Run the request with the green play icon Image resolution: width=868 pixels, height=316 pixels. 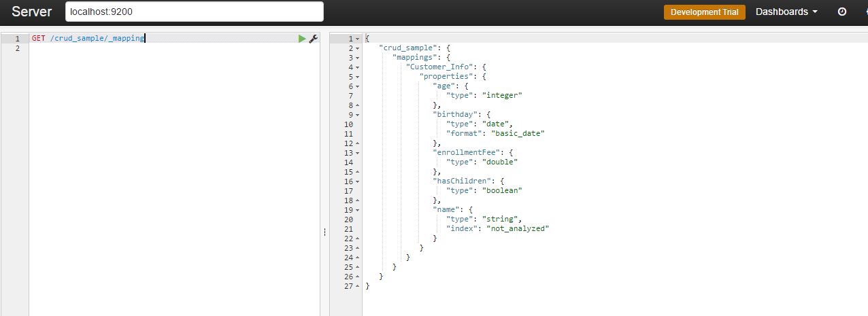(x=302, y=39)
